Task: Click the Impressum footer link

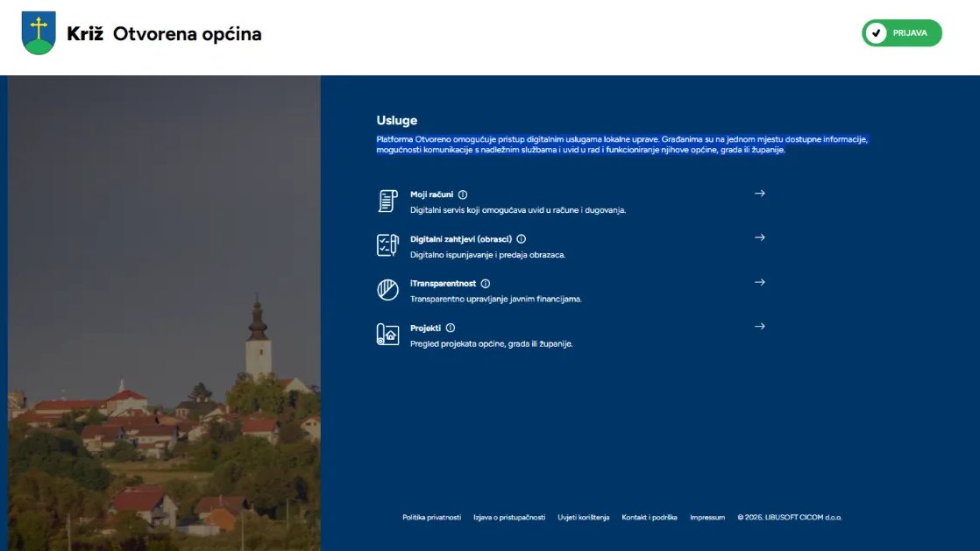Action: point(707,518)
